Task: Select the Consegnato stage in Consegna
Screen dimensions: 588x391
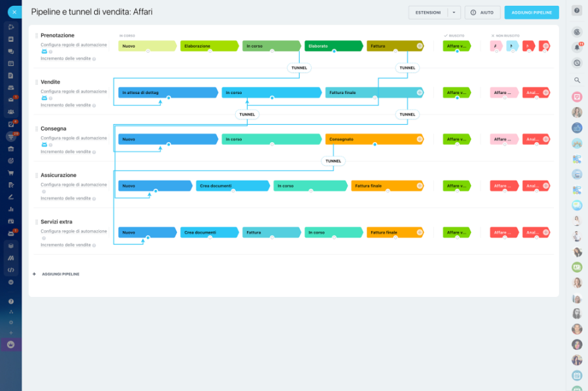Action: coord(374,139)
